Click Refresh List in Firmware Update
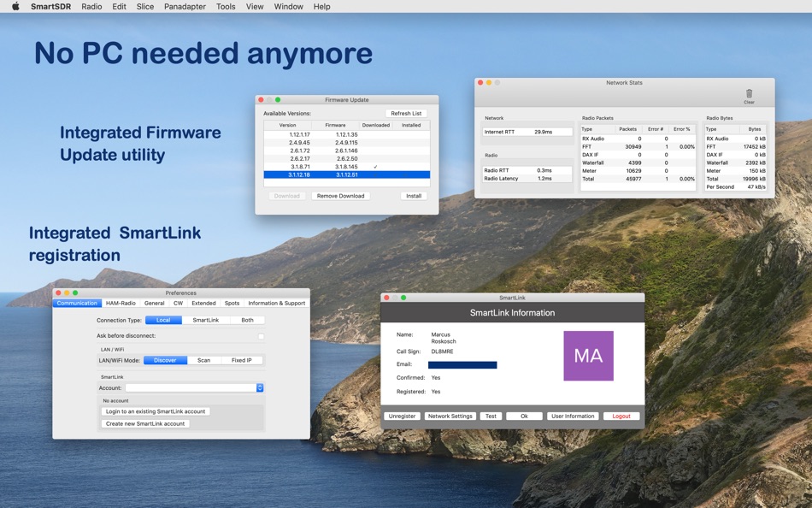The height and width of the screenshot is (508, 812). coord(406,113)
